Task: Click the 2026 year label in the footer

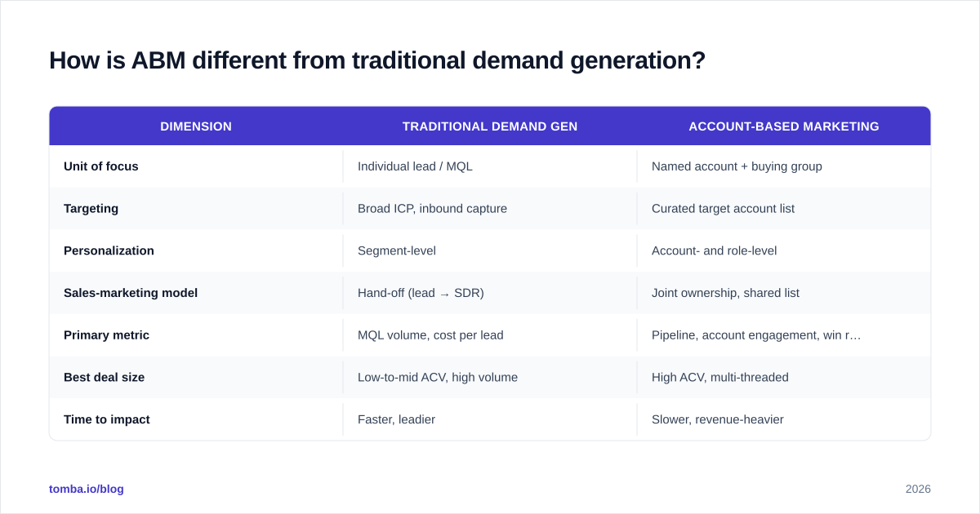Action: pos(918,489)
